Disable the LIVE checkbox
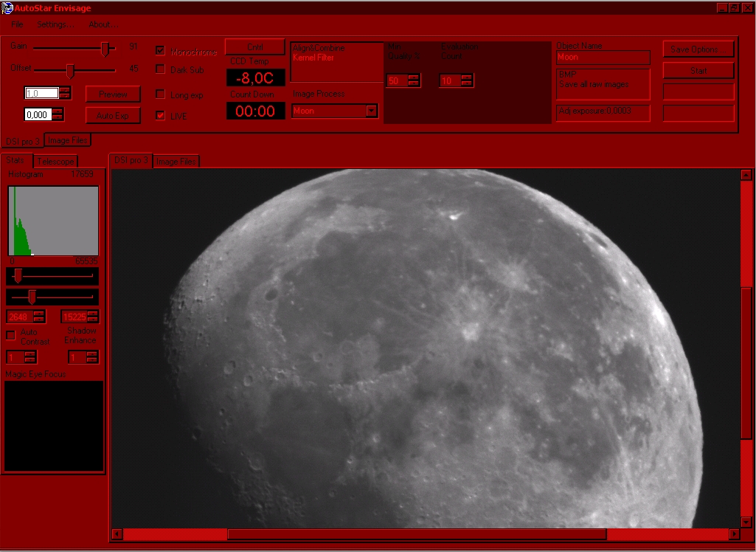Image resolution: width=756 pixels, height=552 pixels. point(161,115)
